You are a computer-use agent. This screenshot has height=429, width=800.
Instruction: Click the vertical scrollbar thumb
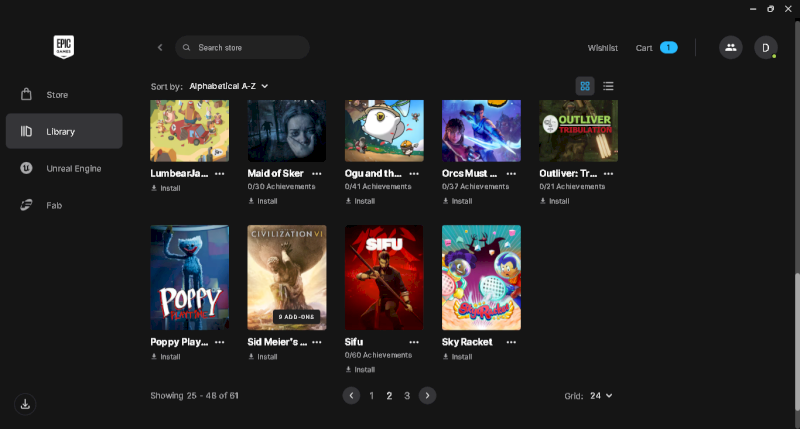point(797,342)
